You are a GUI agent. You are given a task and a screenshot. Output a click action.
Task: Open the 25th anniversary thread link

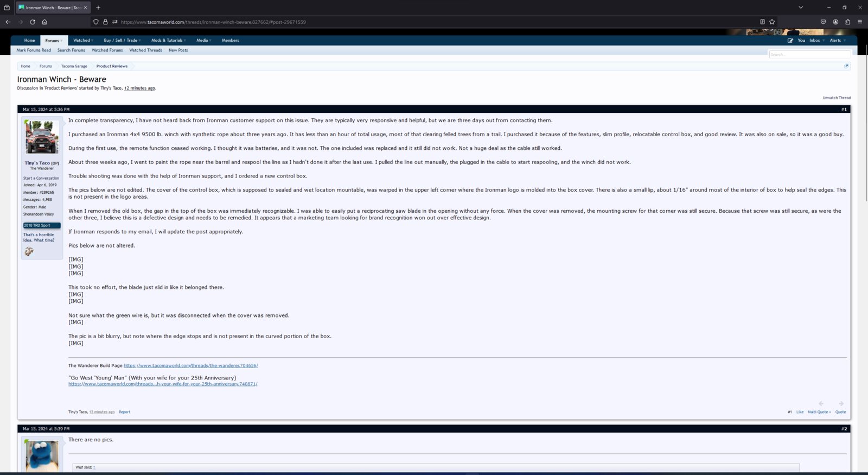click(163, 384)
